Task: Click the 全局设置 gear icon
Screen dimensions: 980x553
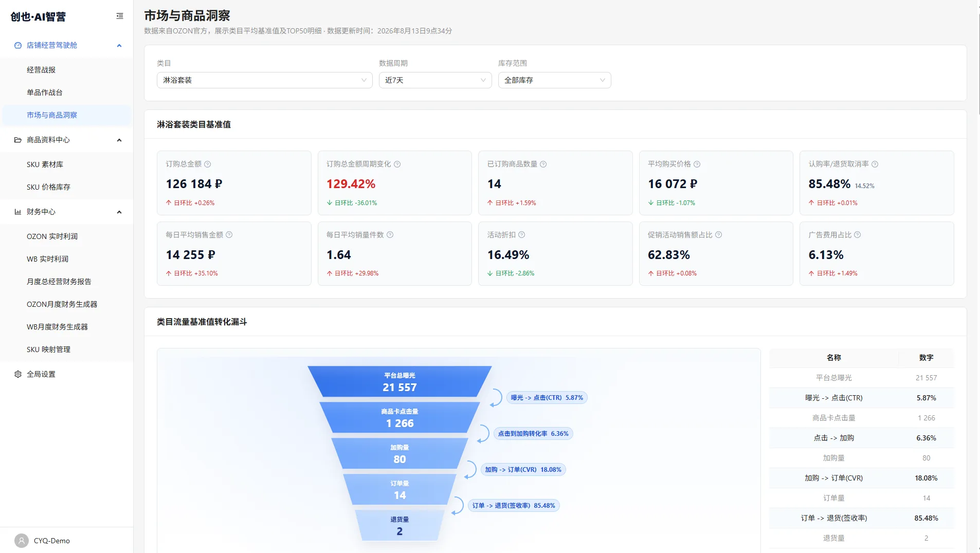Action: tap(18, 374)
